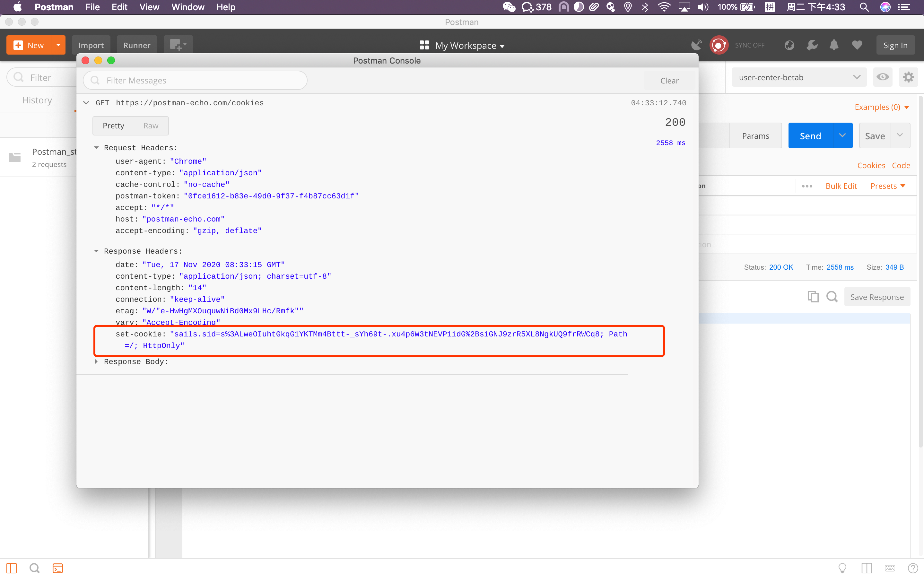Open manage environments gear icon
The height and width of the screenshot is (574, 924).
909,77
